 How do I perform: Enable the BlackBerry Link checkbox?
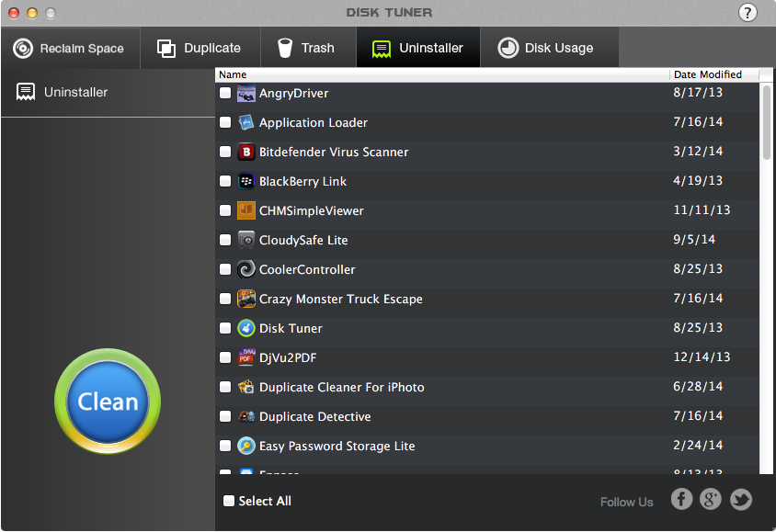point(225,181)
